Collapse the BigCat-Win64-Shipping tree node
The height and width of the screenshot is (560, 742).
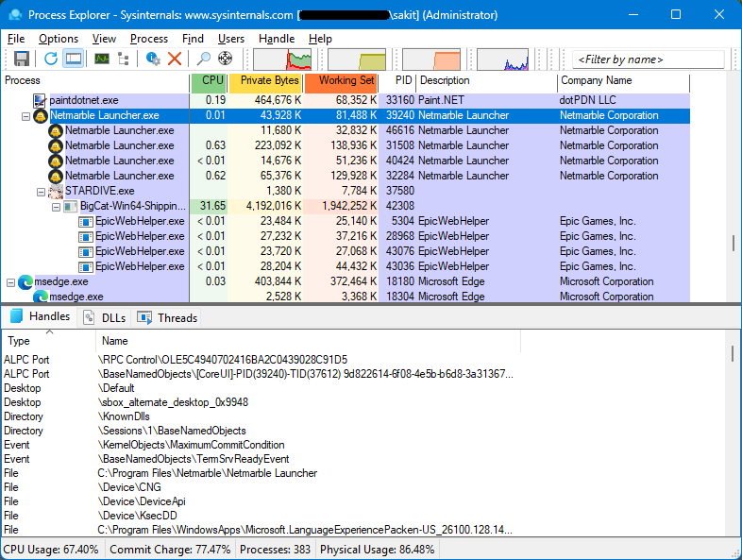pyautogui.click(x=57, y=207)
